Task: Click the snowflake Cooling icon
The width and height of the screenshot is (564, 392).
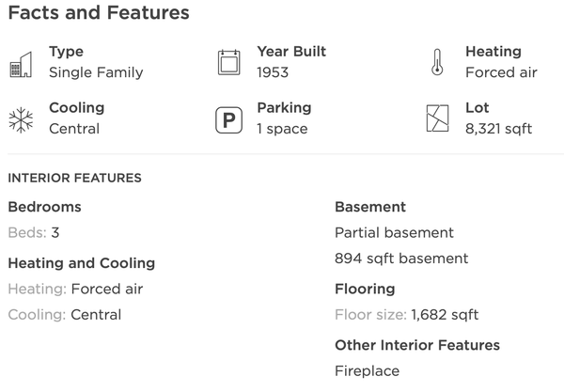Action: pyautogui.click(x=21, y=120)
